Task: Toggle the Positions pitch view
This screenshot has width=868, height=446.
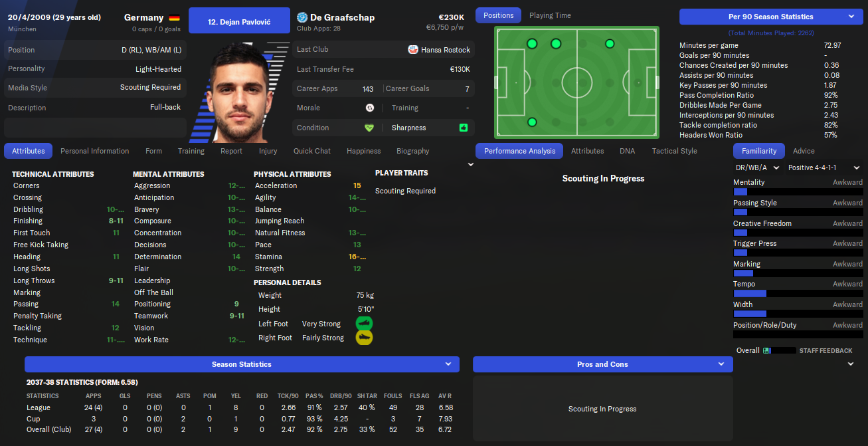Action: coord(499,15)
